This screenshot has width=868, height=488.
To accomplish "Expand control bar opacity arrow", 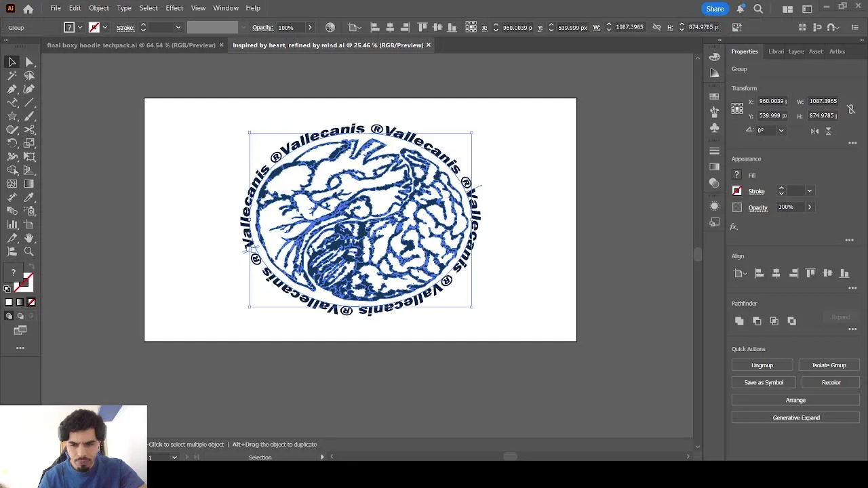I will 310,27.
